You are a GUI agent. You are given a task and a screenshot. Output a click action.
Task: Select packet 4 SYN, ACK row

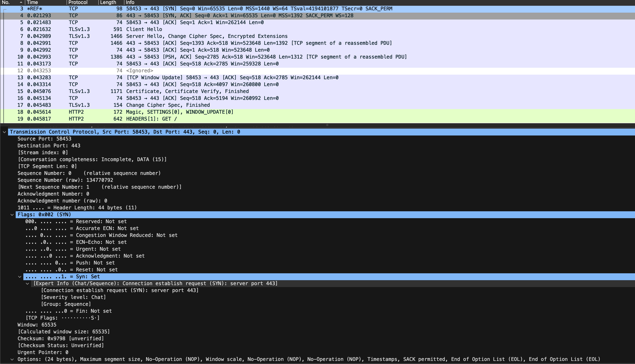click(317, 16)
